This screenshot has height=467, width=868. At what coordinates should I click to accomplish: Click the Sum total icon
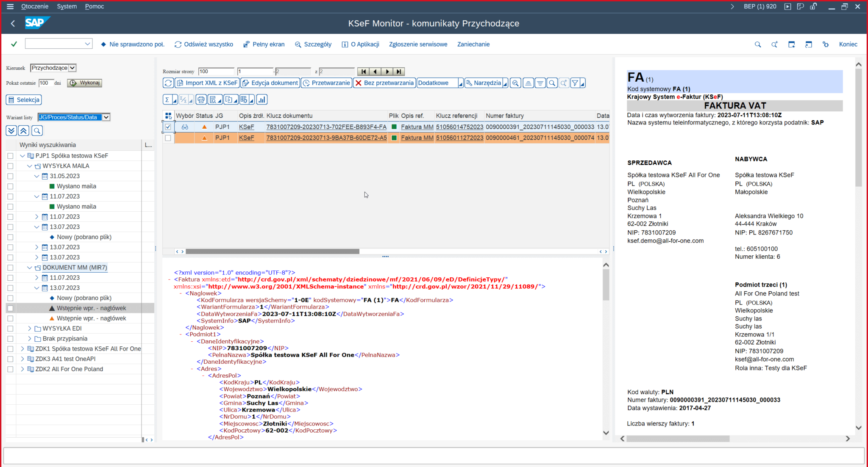[167, 100]
